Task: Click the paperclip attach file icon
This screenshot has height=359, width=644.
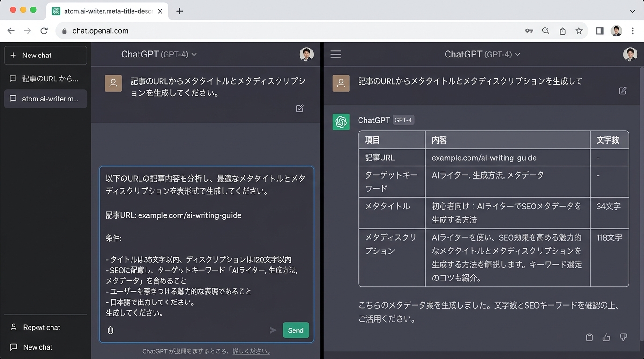Action: pos(110,330)
